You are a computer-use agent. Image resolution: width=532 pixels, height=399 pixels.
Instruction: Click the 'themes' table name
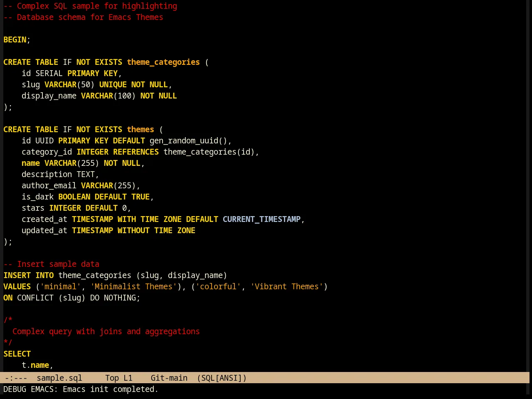pyautogui.click(x=140, y=129)
